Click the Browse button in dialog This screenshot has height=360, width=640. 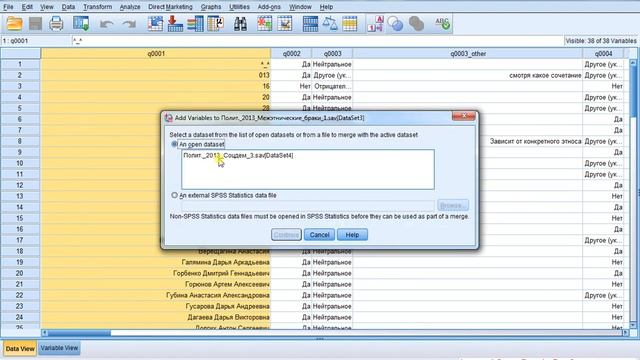[x=453, y=205]
